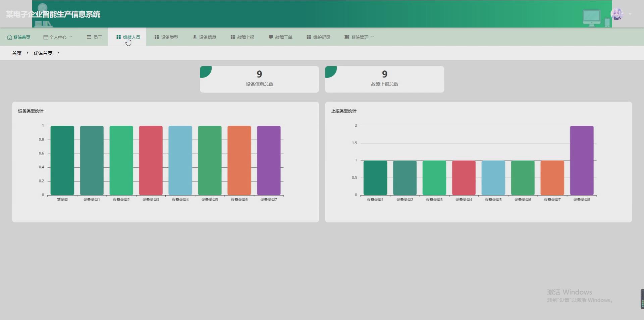Click tall purple 设备类型8 bar

click(582, 160)
